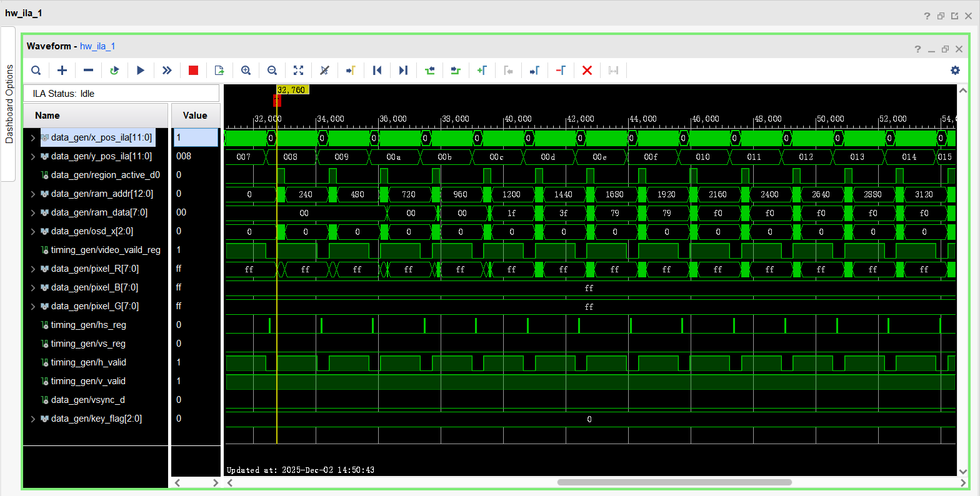
Task: Add a probe with the plus icon
Action: [x=62, y=71]
